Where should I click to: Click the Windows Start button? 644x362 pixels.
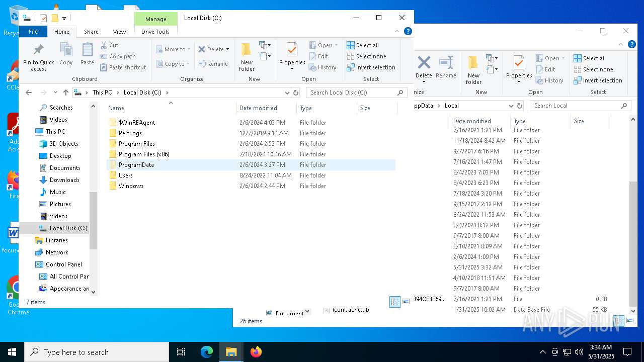(12, 352)
